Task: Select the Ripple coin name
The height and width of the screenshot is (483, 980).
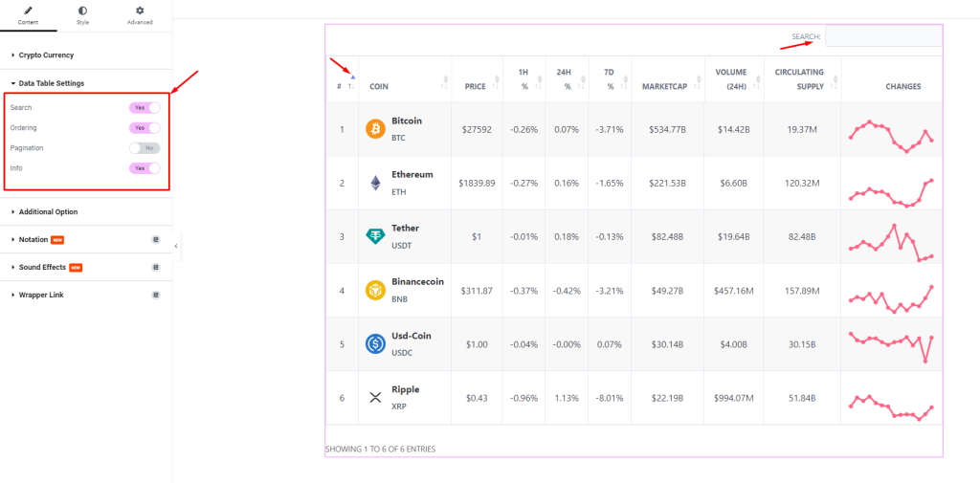Action: point(406,389)
